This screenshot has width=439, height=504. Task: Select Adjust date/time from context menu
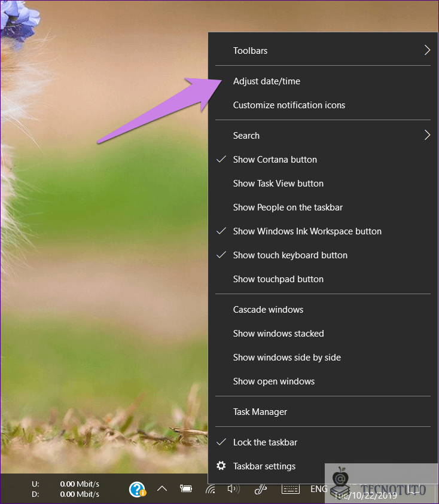[x=322, y=81]
